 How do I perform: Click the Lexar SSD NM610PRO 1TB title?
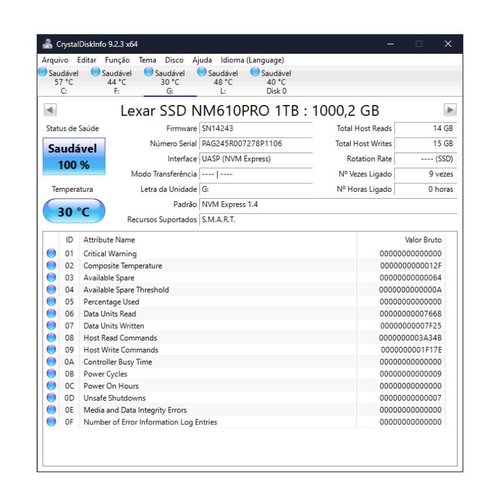pyautogui.click(x=250, y=111)
